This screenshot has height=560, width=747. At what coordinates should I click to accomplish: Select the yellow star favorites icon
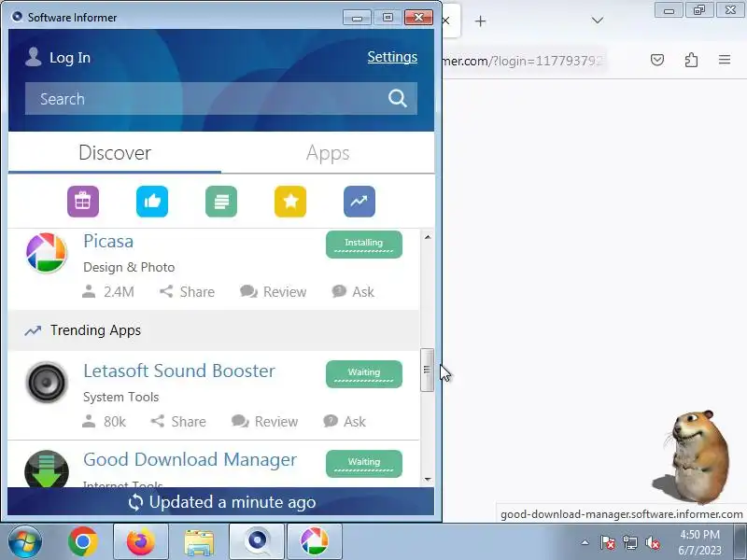pyautogui.click(x=290, y=202)
